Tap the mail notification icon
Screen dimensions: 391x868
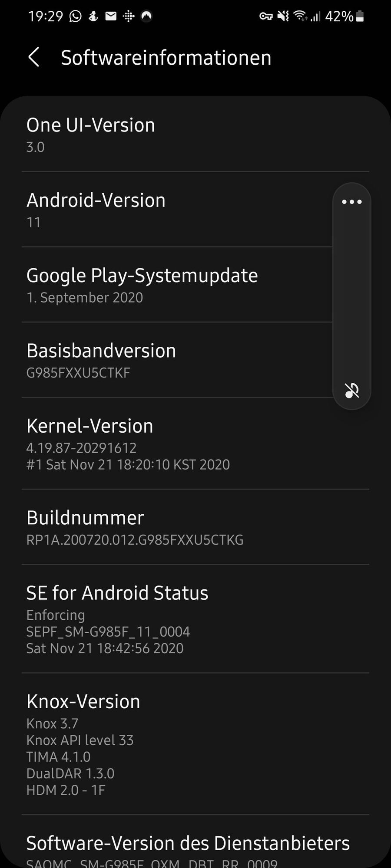click(x=111, y=16)
